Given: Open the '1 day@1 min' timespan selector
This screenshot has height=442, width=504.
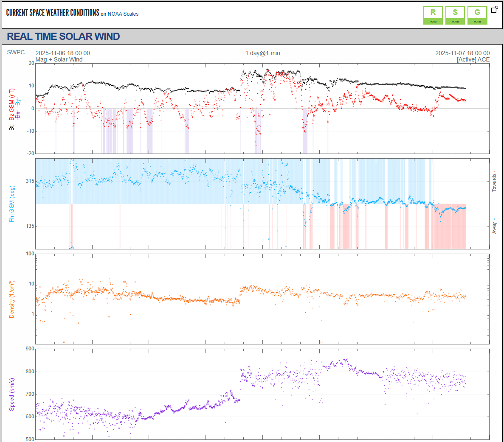Looking at the screenshot, I should [x=262, y=53].
